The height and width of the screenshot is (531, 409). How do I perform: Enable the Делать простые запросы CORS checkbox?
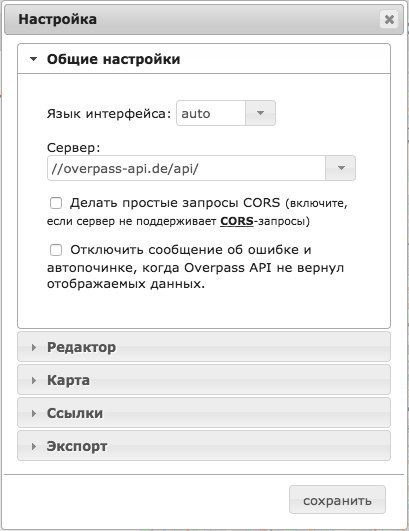[x=56, y=203]
